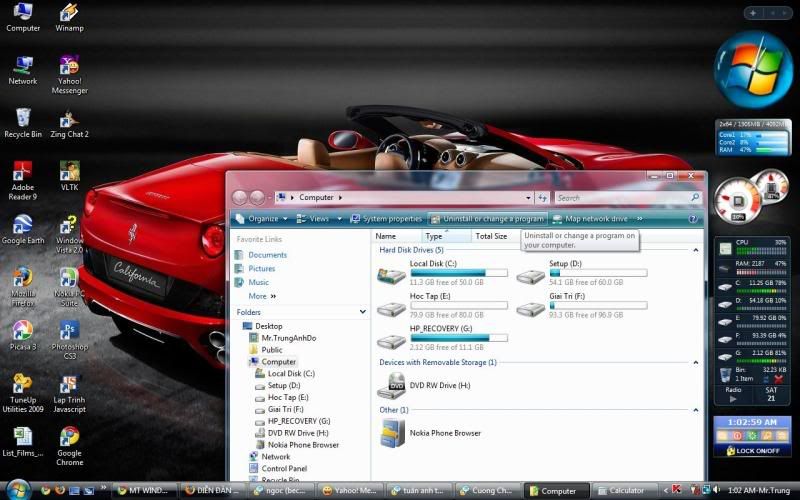Open the Google Earth desktop icon
Screen dimensions: 800x500
pos(22,227)
